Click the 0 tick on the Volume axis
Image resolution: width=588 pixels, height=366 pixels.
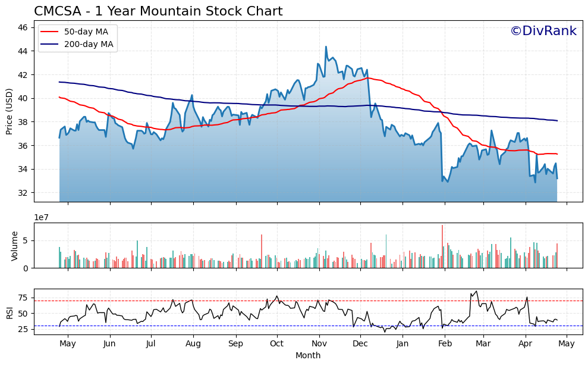tap(25, 268)
